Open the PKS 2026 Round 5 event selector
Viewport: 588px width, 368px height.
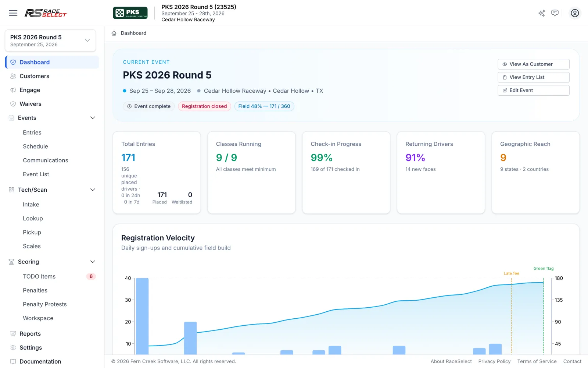pos(50,40)
